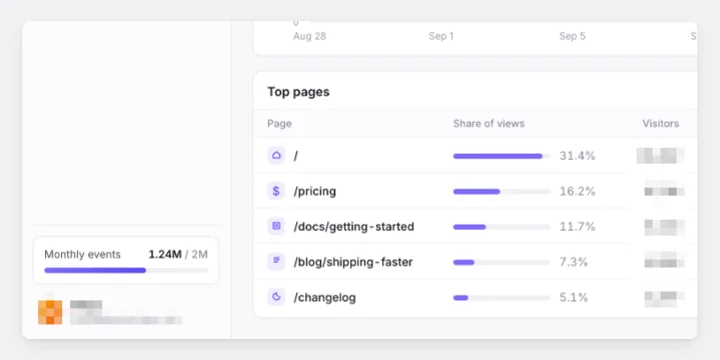The height and width of the screenshot is (360, 720).
Task: Open the /changelog page link
Action: point(325,298)
